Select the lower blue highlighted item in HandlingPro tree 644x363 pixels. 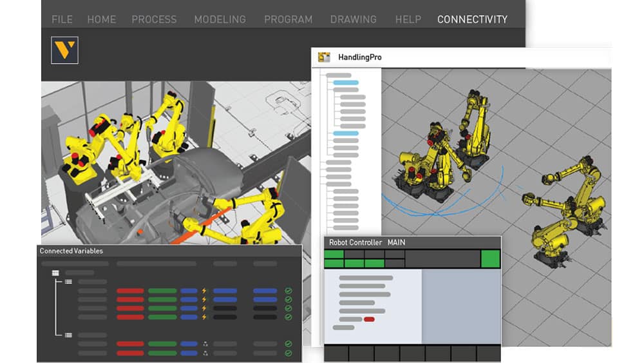[346, 133]
